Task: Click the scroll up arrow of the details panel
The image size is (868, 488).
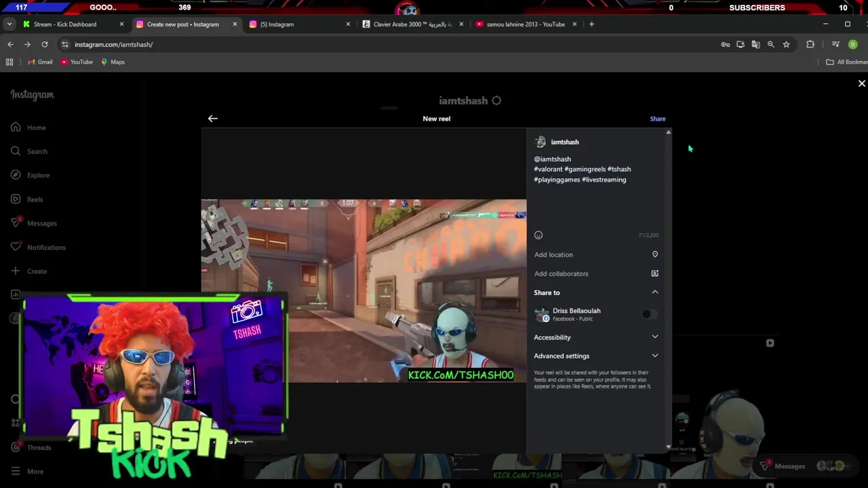Action: pos(669,132)
